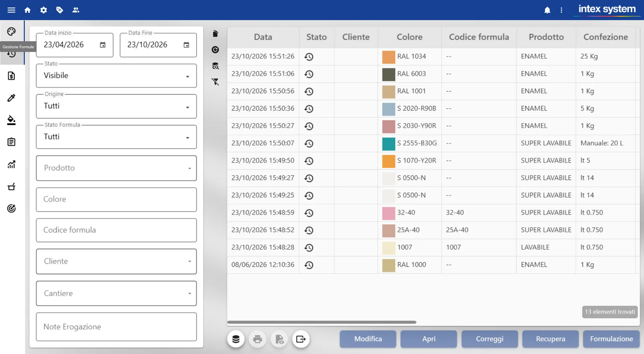Open the paint fill sidebar icon
This screenshot has height=354, width=644.
(x=11, y=120)
